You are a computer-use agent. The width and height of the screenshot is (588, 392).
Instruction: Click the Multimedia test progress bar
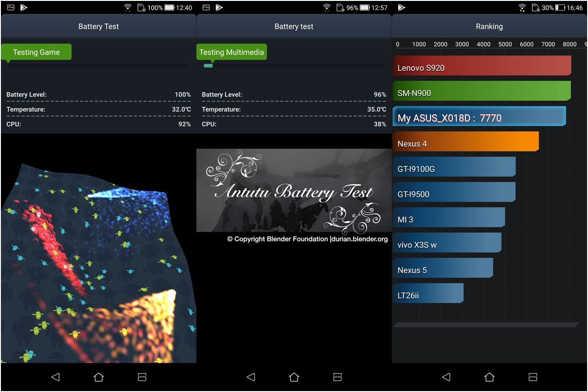click(294, 66)
